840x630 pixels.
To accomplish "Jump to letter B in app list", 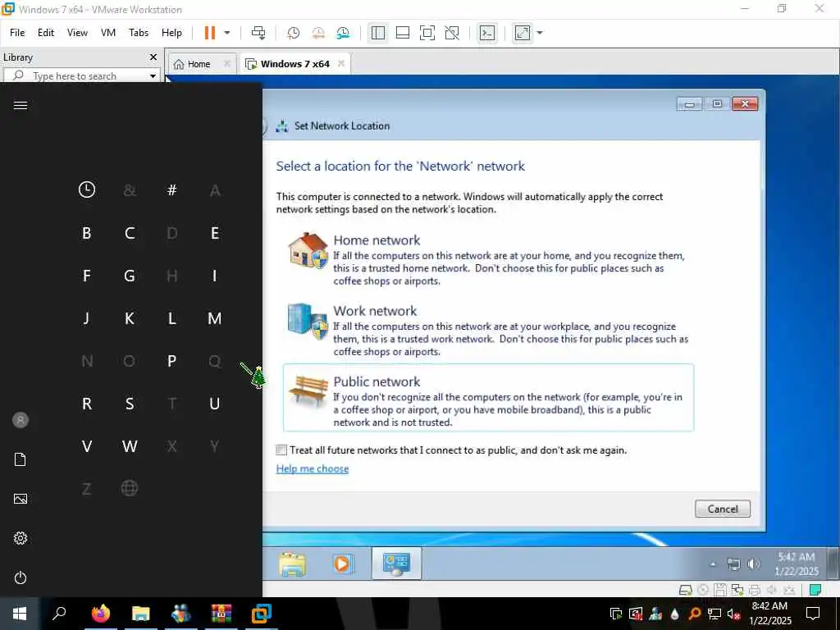I will [87, 233].
